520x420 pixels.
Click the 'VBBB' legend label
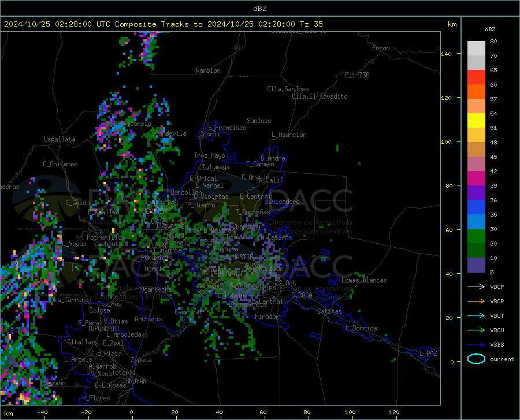497,345
